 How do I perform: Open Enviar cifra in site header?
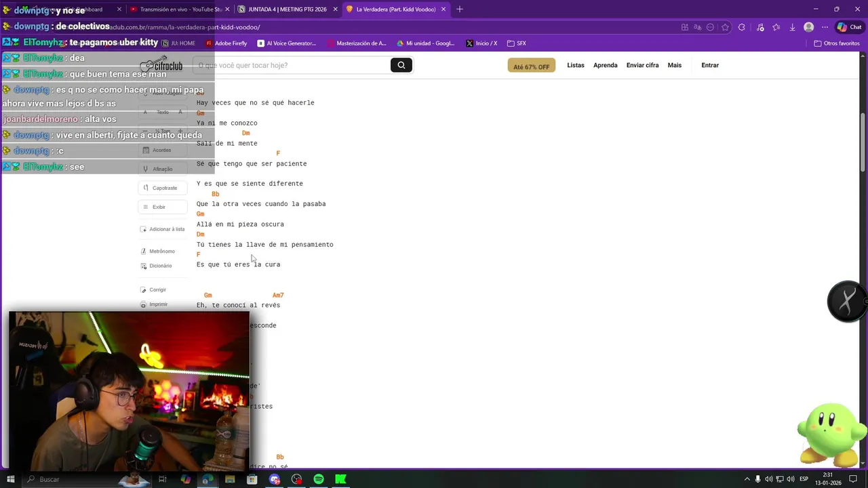click(642, 65)
